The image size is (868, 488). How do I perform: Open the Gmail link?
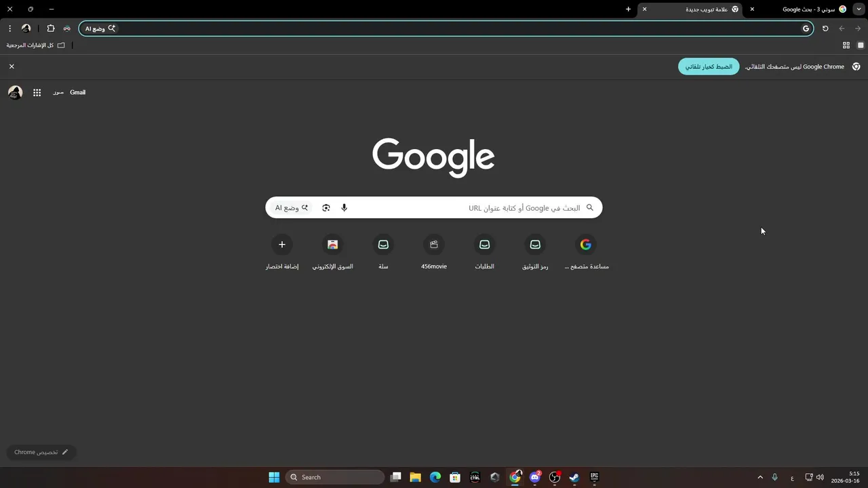(x=77, y=92)
